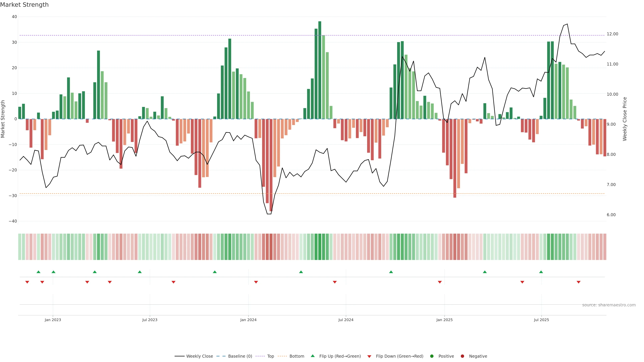Click the Jan 2024 x-axis label

click(248, 320)
